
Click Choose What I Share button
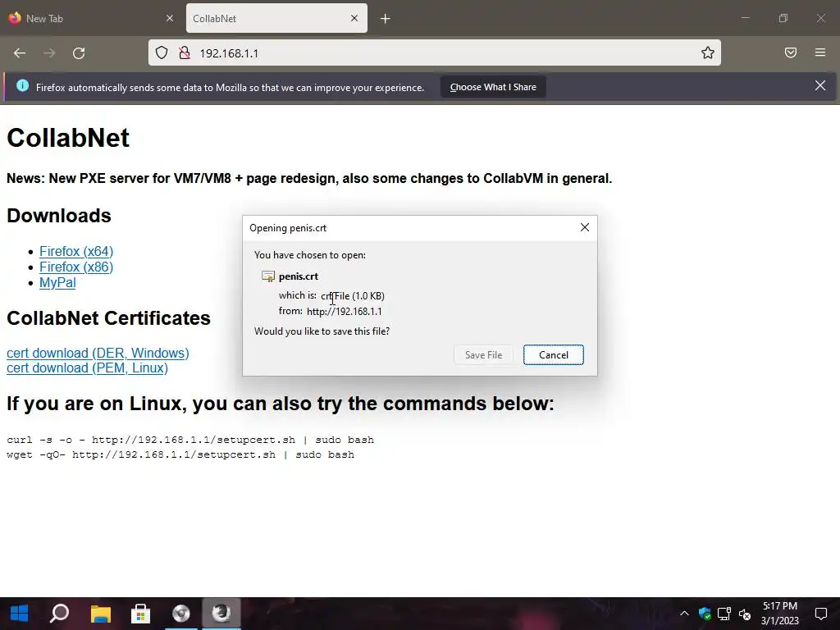pyautogui.click(x=493, y=87)
